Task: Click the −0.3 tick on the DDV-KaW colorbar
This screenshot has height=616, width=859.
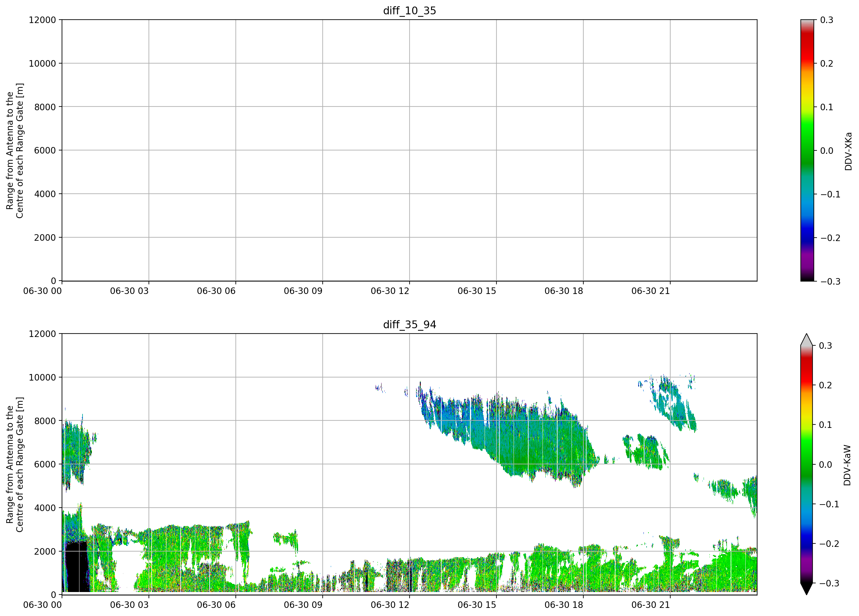Action: click(x=829, y=583)
